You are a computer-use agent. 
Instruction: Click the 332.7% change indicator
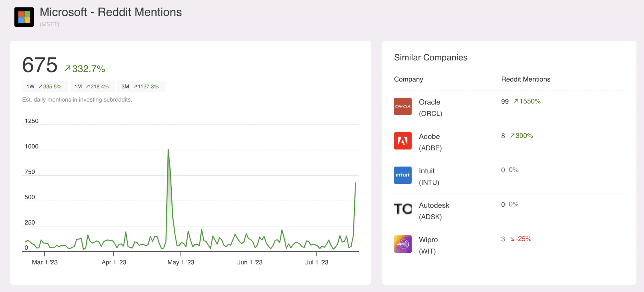point(85,69)
